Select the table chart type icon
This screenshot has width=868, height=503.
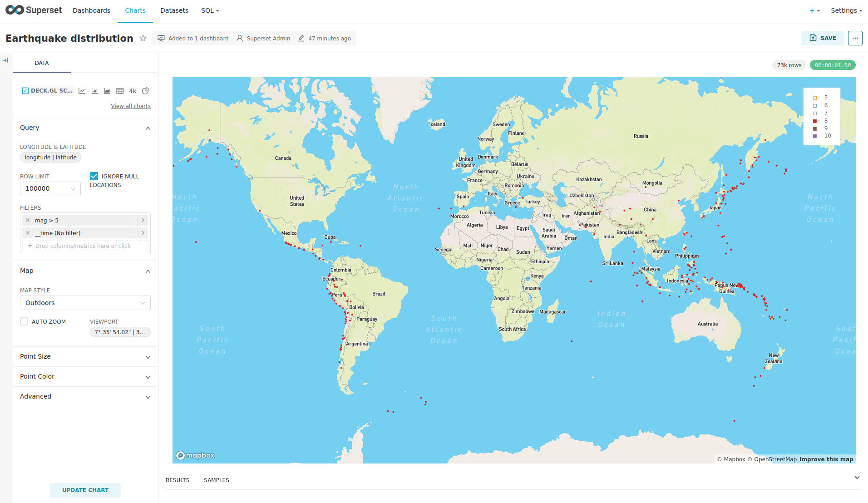pyautogui.click(x=120, y=91)
